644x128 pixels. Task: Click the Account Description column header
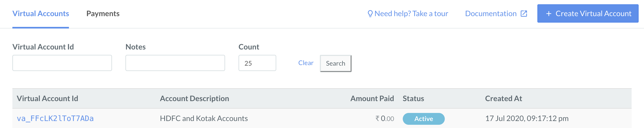(x=194, y=99)
